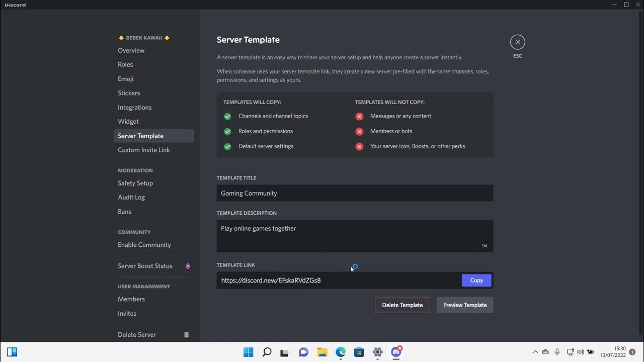Select Server Template in the sidebar
Screen dimensions: 644x362
point(153,136)
